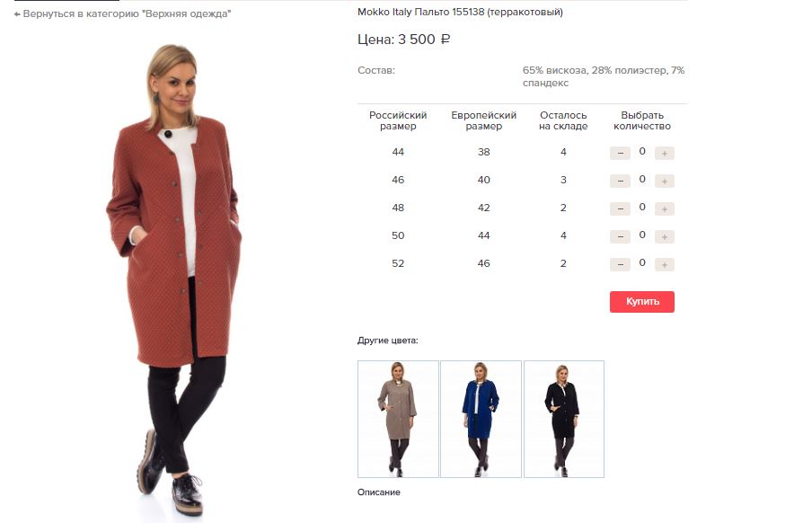This screenshot has height=523, width=812.
Task: Return to category Верхняя одежда link
Action: point(127,14)
